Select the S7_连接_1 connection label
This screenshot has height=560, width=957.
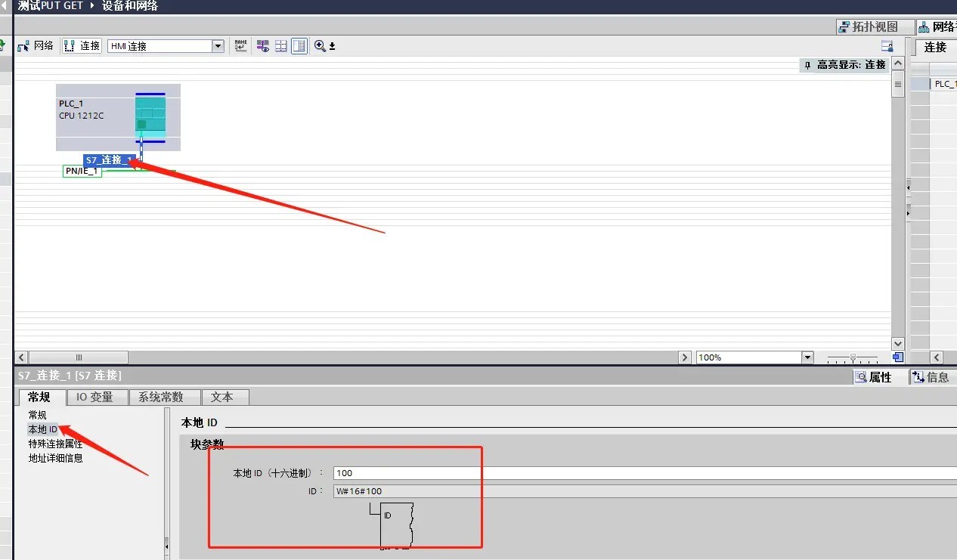(x=110, y=160)
